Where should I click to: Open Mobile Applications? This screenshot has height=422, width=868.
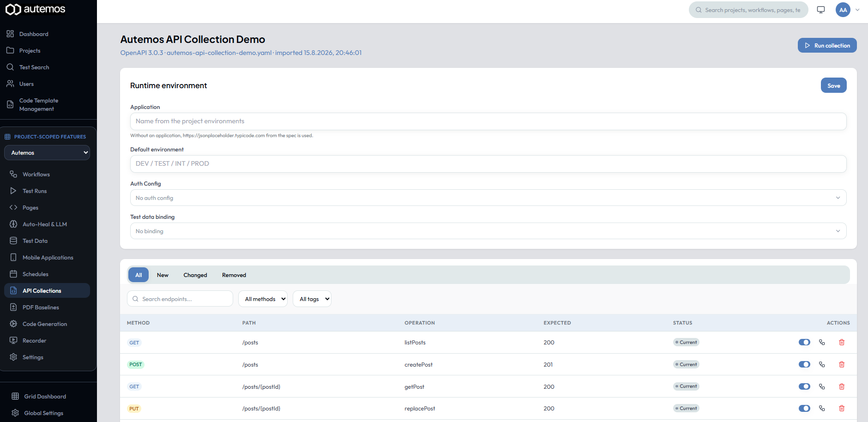(48, 258)
